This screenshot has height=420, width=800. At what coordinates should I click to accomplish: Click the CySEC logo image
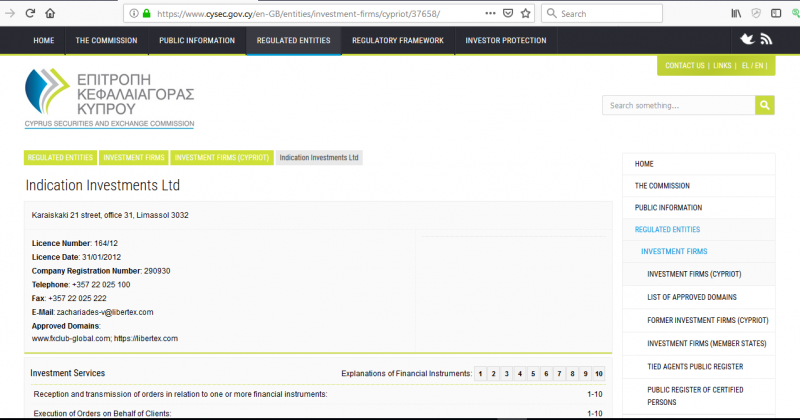(x=109, y=97)
